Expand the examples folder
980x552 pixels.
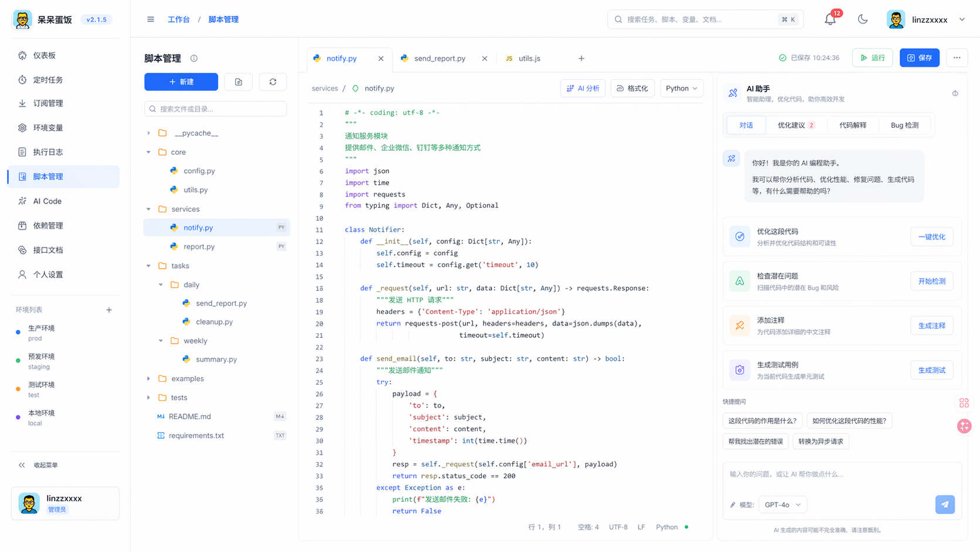pos(149,379)
